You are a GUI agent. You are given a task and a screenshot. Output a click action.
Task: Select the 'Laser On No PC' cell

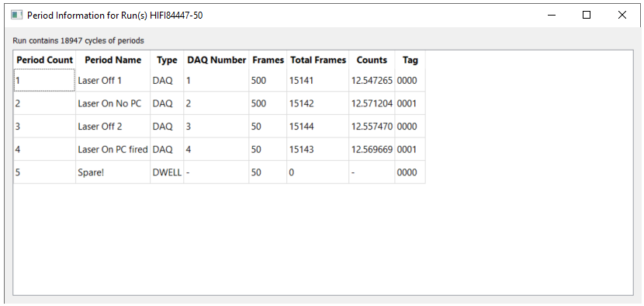pos(113,103)
